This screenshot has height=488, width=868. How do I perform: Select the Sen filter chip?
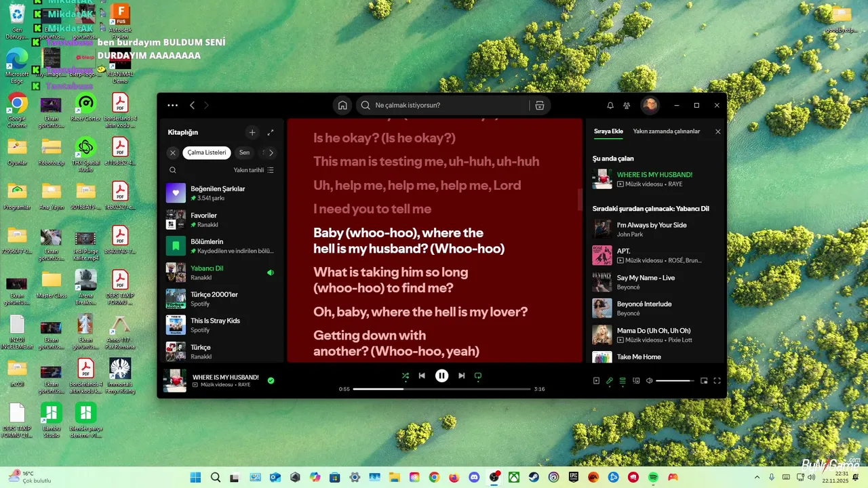click(x=244, y=152)
